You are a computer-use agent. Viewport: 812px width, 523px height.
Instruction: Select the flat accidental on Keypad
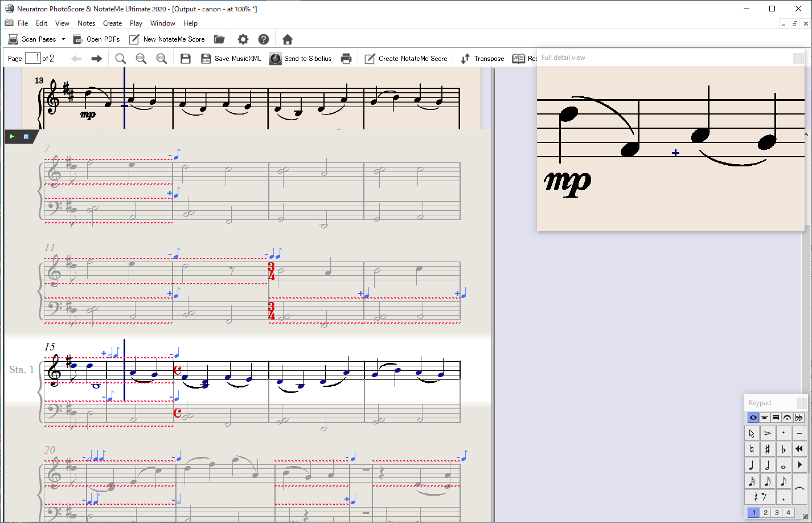pos(784,449)
